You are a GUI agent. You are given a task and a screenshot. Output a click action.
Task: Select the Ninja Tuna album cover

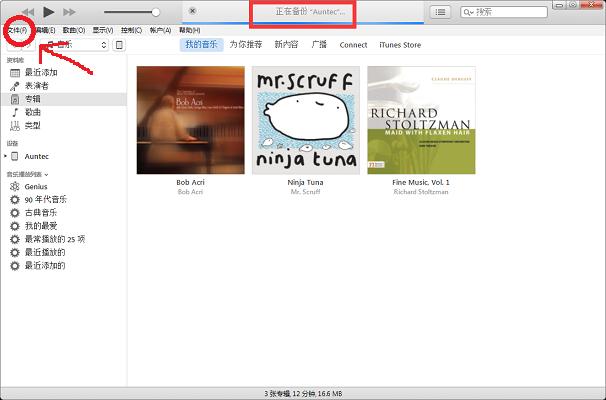pos(306,120)
